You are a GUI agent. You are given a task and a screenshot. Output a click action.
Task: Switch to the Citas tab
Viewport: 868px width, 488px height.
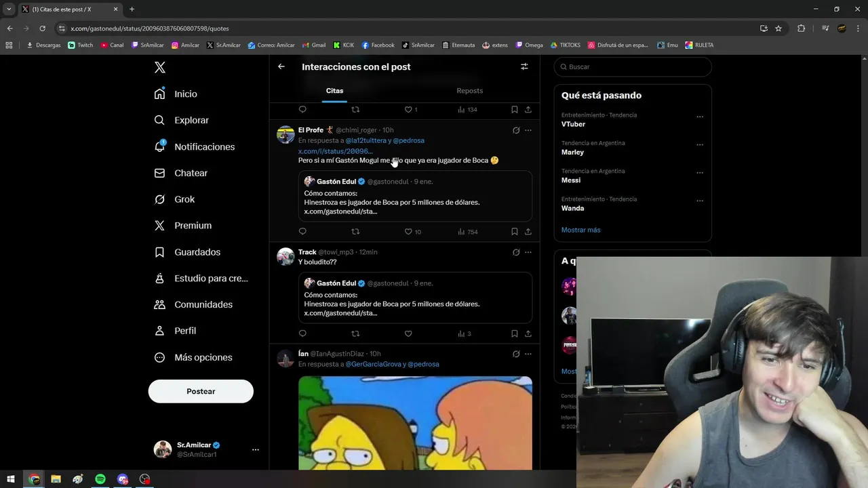click(x=334, y=91)
